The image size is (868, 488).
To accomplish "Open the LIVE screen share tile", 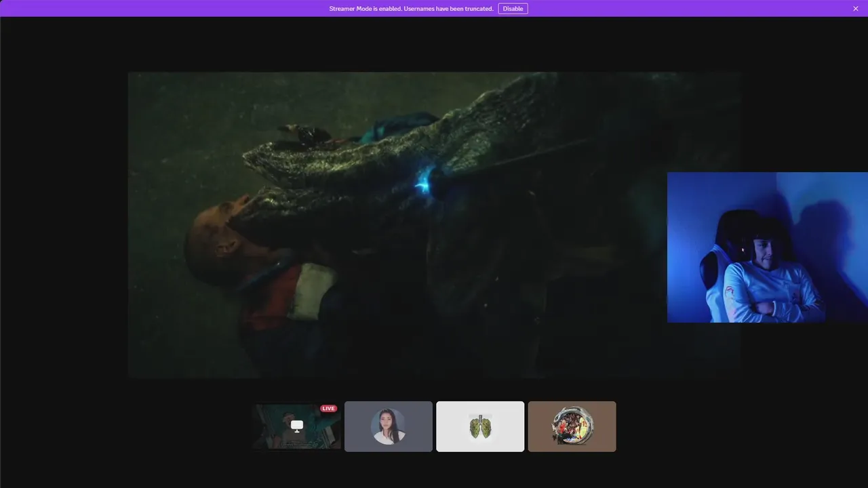I will (x=297, y=426).
